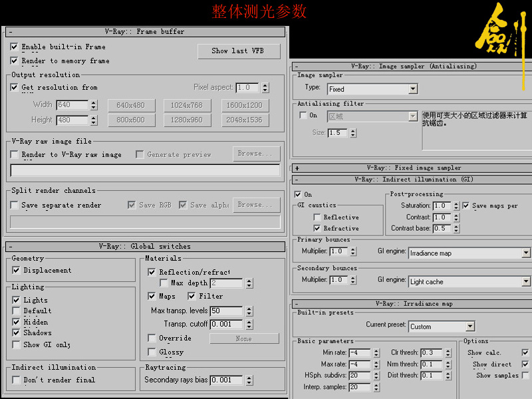
Task: Click the Max transp. levels field
Action: coord(226,311)
